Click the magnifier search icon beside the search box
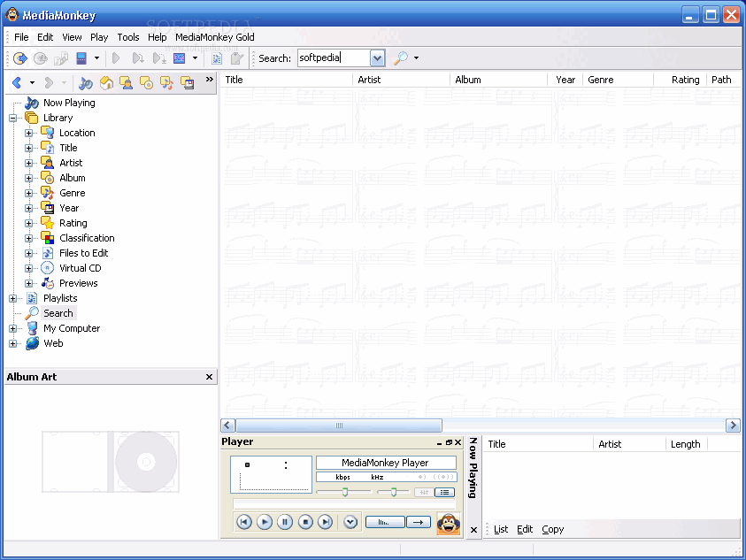Screen dimensions: 746x560 400,58
